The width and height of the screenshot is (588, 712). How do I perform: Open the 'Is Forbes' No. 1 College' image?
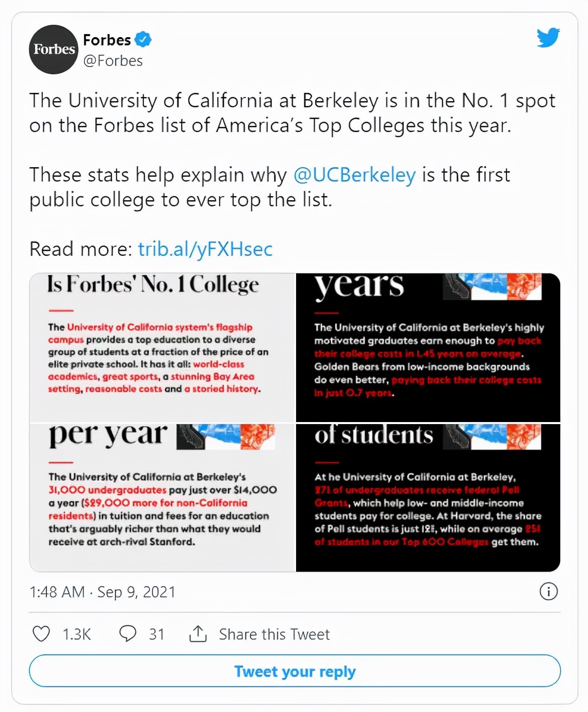pos(162,347)
